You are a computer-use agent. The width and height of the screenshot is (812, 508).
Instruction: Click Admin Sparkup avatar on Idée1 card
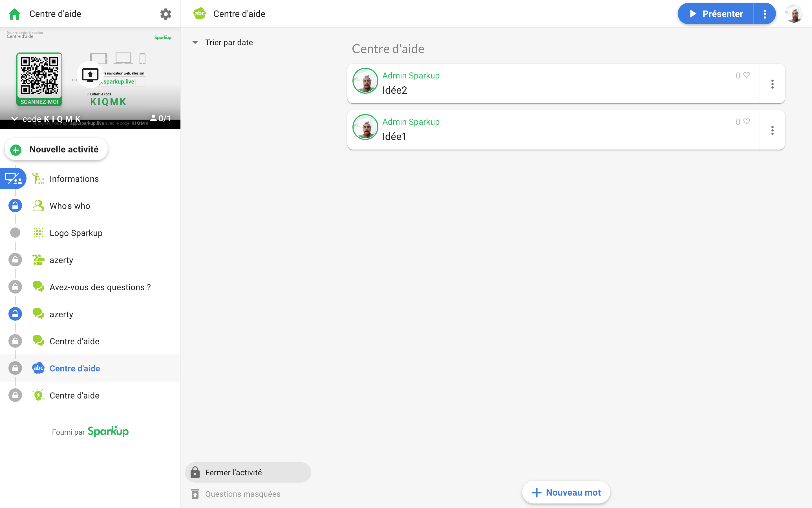365,127
